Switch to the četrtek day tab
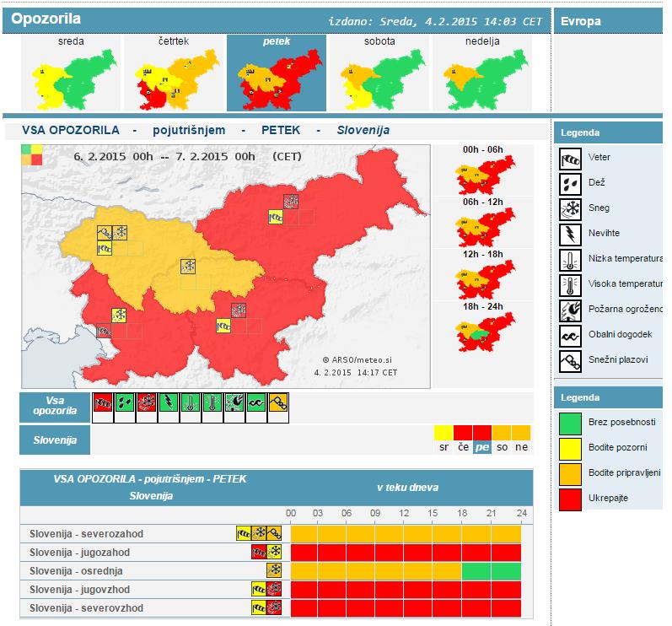This screenshot has height=626, width=672. click(174, 74)
